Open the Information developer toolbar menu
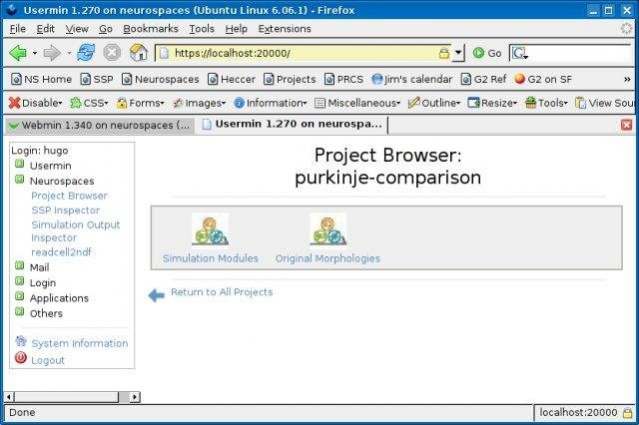The height and width of the screenshot is (425, 639). (270, 103)
